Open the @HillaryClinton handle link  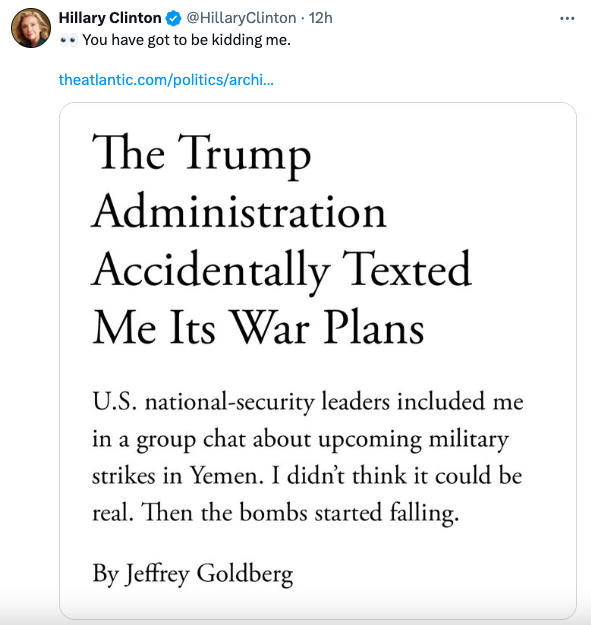241,18
